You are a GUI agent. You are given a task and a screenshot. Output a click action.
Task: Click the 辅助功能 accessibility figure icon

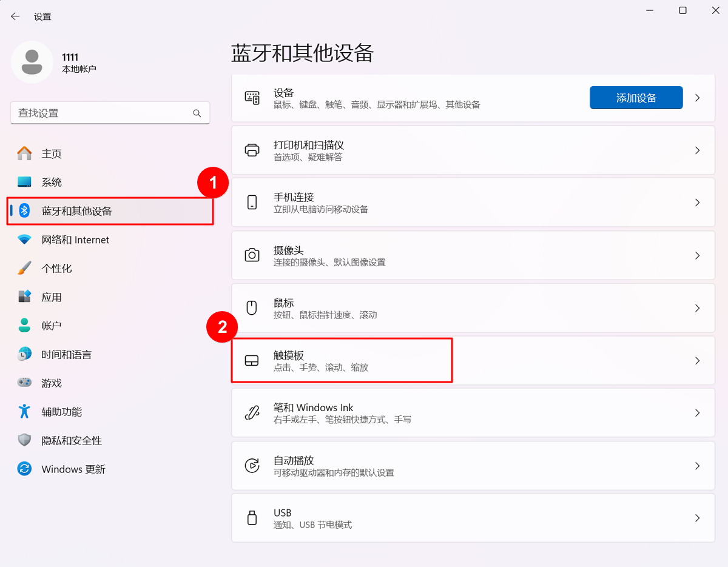24,411
